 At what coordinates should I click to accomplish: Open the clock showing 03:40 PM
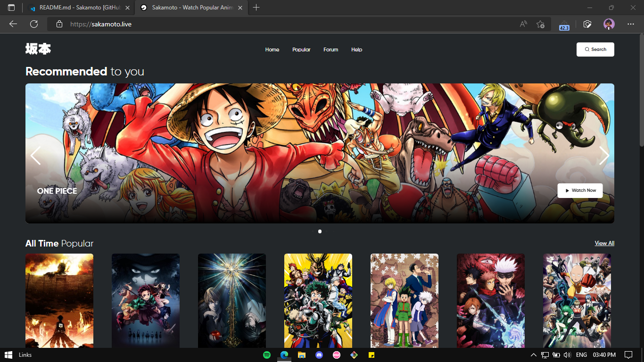tap(604, 355)
